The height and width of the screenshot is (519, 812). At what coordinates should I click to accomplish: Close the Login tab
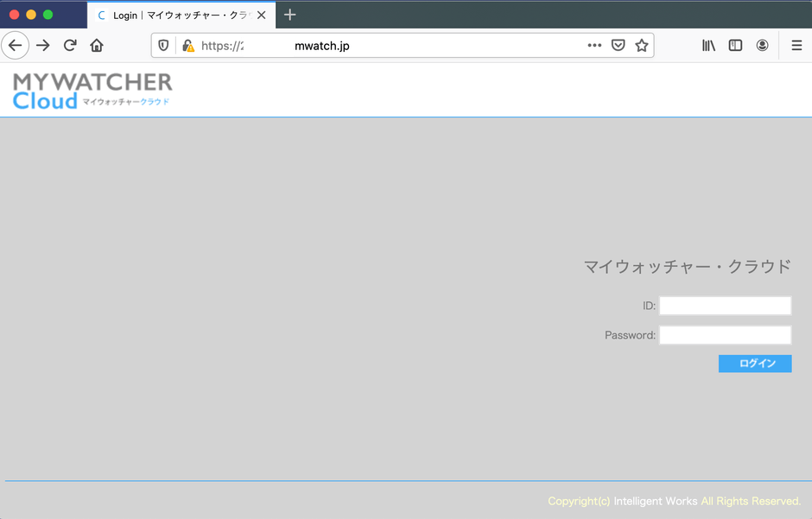(261, 15)
